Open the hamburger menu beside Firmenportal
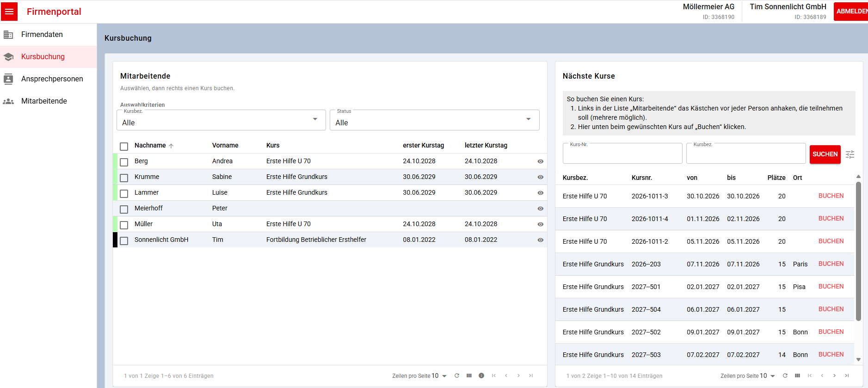Screen dimensions: 868x388 [x=9, y=12]
